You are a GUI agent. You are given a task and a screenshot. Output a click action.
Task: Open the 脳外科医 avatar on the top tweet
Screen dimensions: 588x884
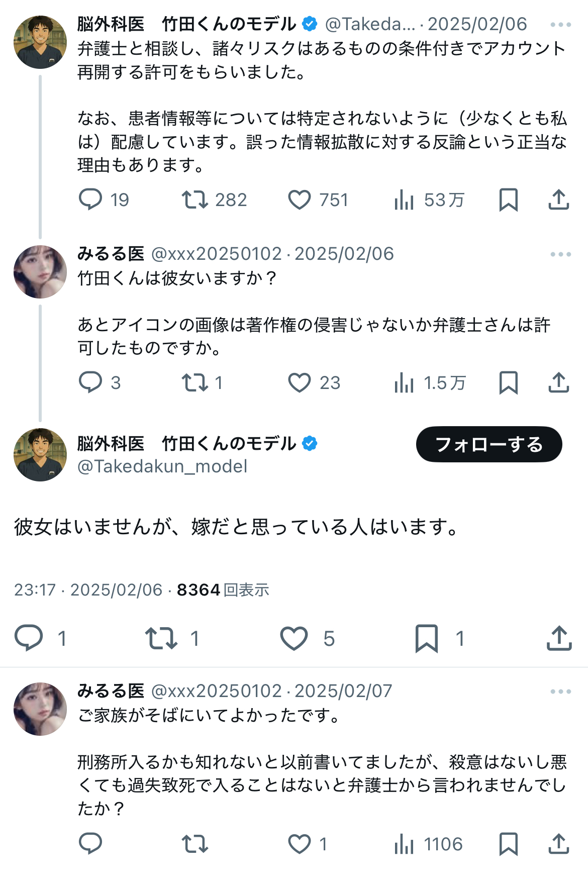pyautogui.click(x=40, y=42)
